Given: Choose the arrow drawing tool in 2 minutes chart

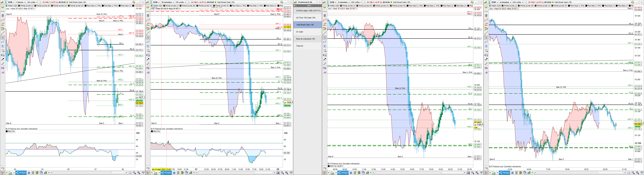Looking at the screenshot, I should (486, 59).
